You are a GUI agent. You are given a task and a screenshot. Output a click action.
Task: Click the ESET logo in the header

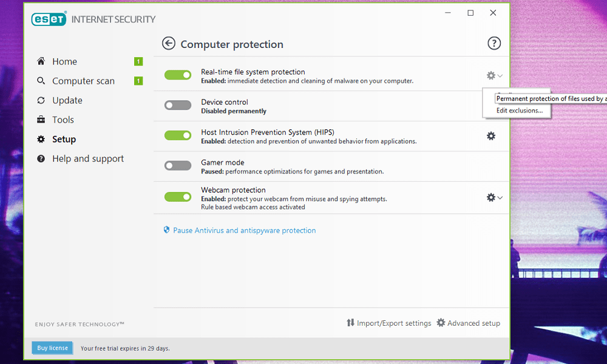(x=49, y=19)
